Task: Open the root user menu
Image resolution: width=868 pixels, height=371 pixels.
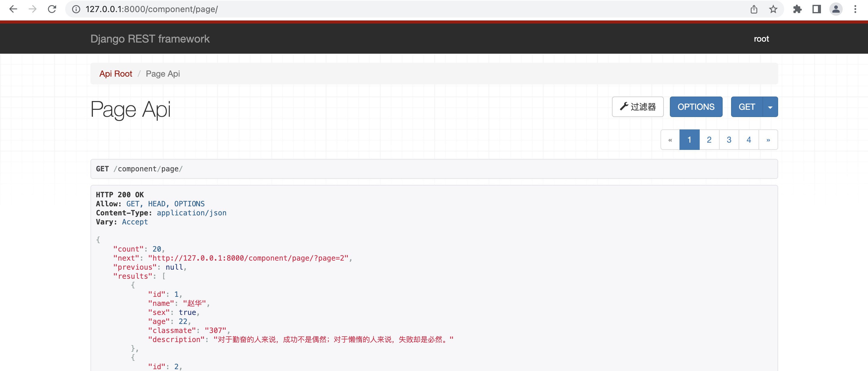Action: [x=761, y=39]
